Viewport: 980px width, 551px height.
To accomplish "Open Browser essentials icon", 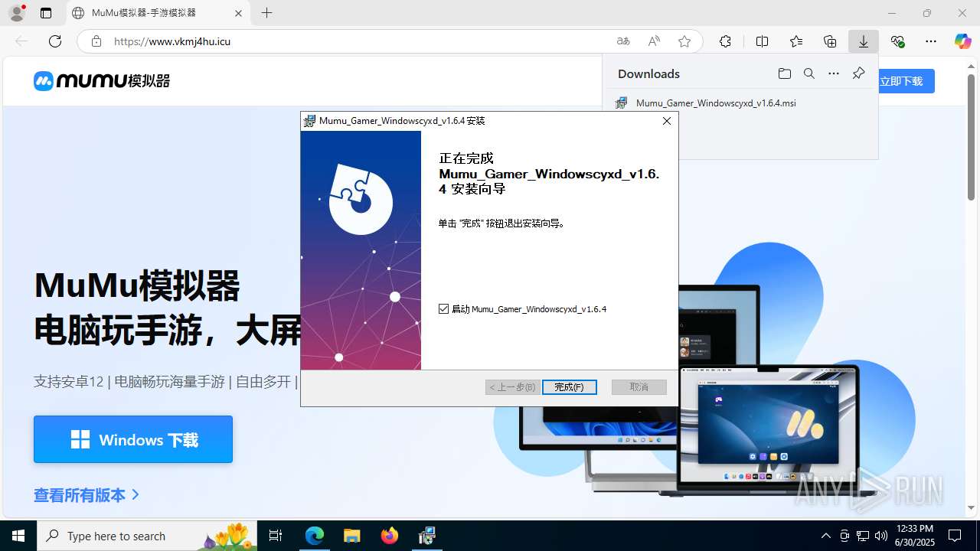I will click(x=897, y=41).
